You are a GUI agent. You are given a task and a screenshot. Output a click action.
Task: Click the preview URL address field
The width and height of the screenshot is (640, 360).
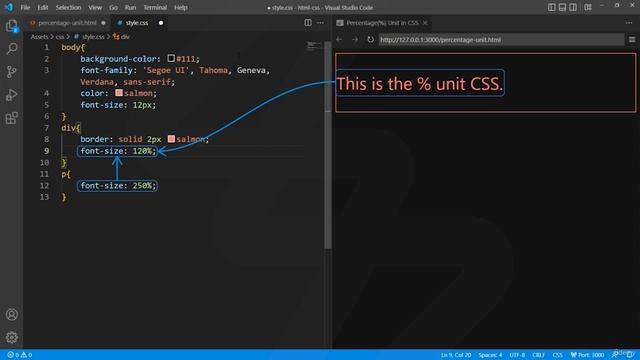(501, 40)
